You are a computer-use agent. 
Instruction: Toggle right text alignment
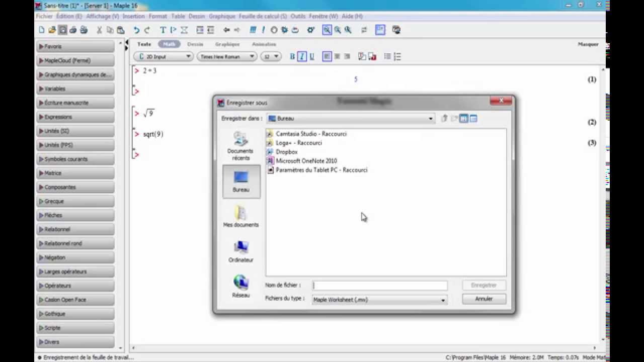(x=347, y=57)
